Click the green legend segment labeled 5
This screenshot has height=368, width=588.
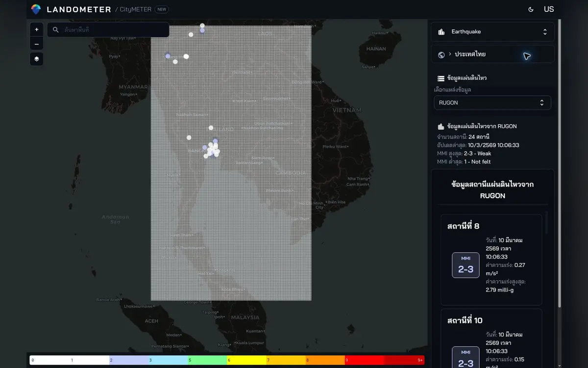[207, 360]
